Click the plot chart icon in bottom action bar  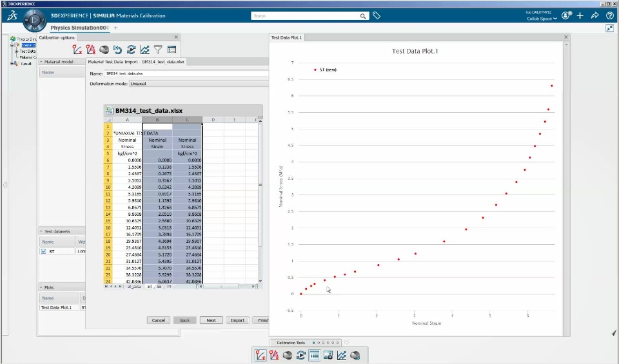[x=342, y=356]
